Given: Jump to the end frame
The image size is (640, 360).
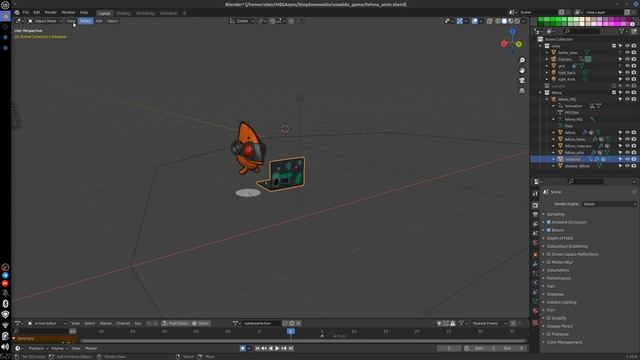Looking at the screenshot, I should click(291, 348).
